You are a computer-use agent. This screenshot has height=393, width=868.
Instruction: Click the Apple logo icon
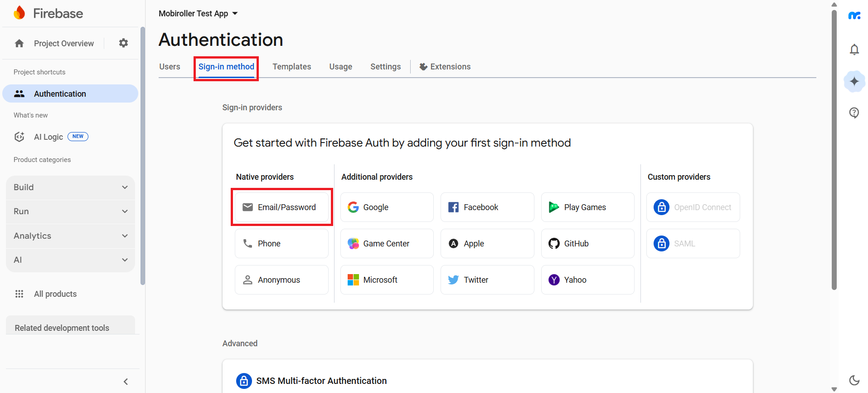[x=453, y=244]
